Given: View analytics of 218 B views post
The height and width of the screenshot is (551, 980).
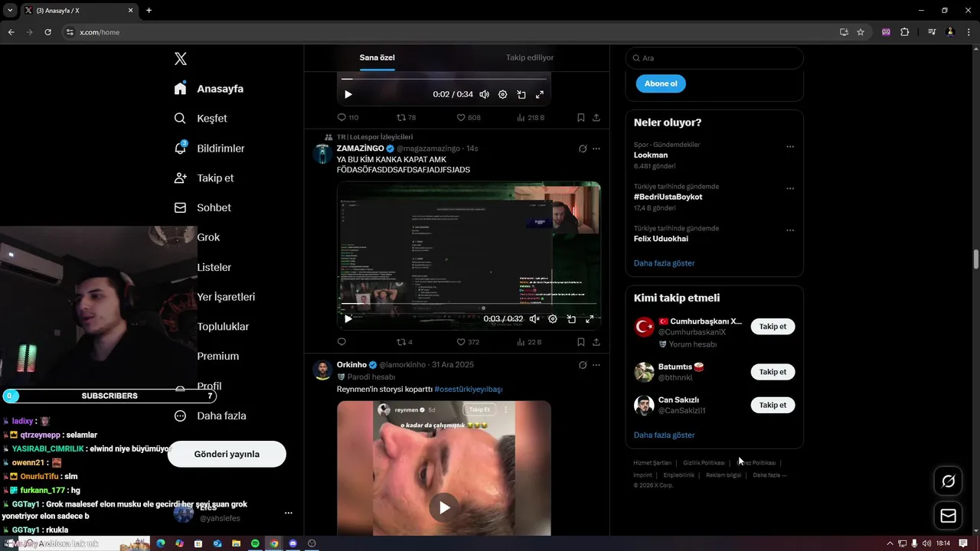Looking at the screenshot, I should (531, 117).
